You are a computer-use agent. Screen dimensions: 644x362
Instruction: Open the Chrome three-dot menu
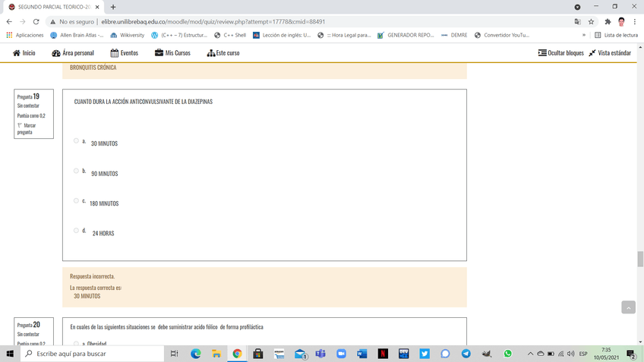point(635,22)
